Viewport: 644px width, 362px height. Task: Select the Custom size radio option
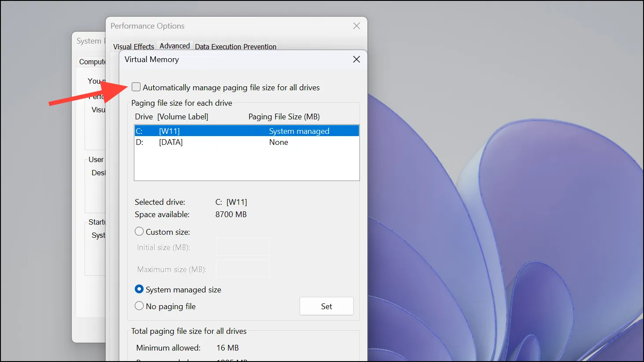(x=139, y=232)
